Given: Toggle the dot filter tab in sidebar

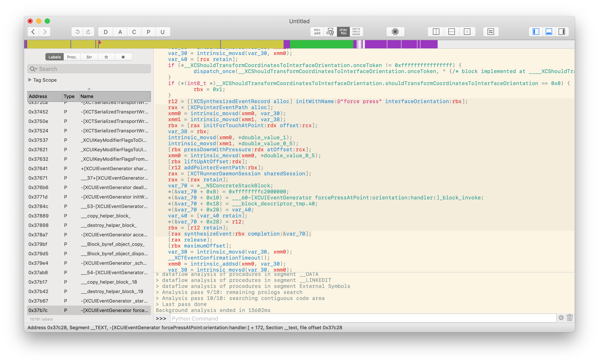Looking at the screenshot, I should (x=123, y=56).
